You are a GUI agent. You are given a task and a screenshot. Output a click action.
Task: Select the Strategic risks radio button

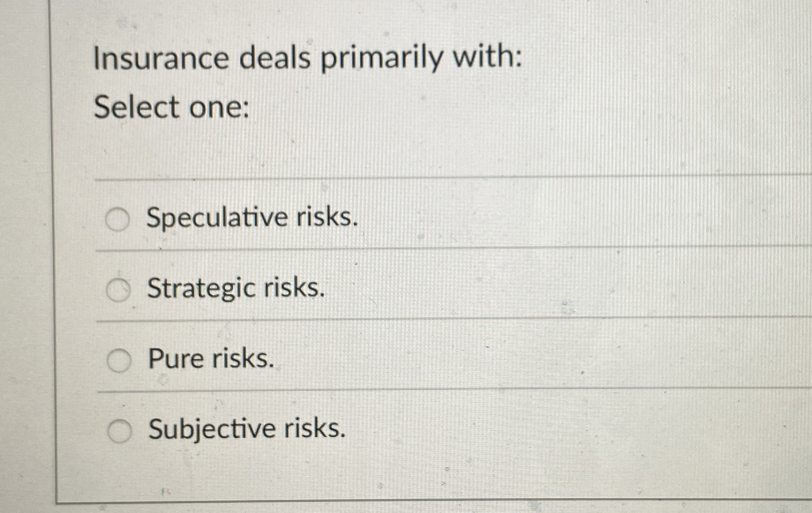coord(118,288)
